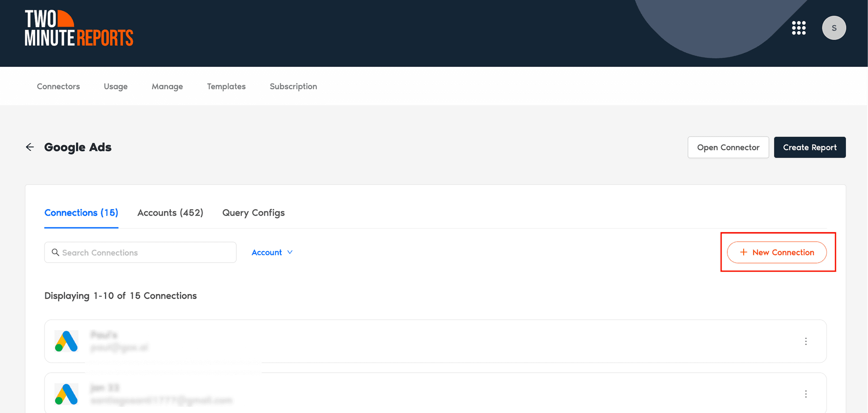The height and width of the screenshot is (413, 868).
Task: Click the Open Connector button
Action: click(728, 147)
